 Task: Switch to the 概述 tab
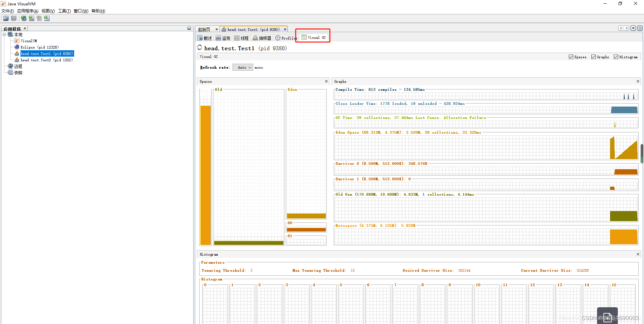(205, 38)
